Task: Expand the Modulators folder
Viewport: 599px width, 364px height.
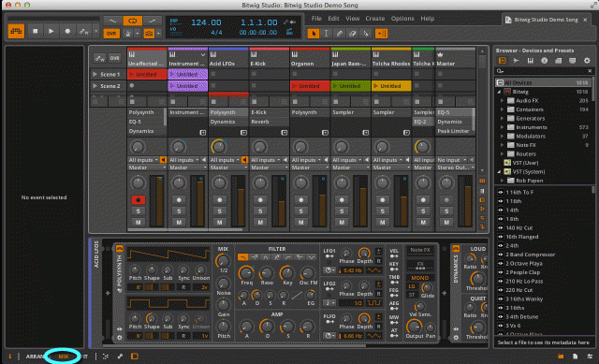Action: click(x=503, y=136)
